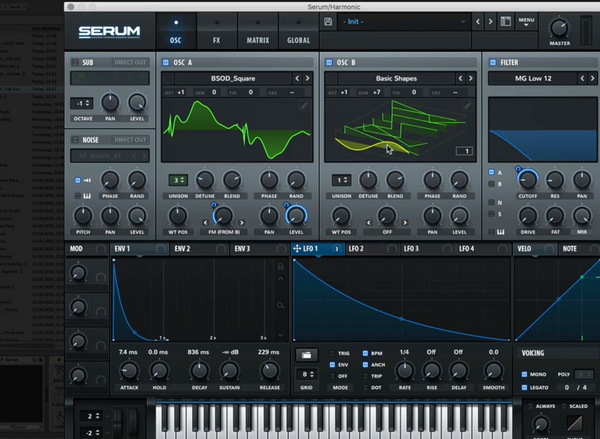Open the MENU dropdown
600x439 pixels.
pyautogui.click(x=526, y=21)
